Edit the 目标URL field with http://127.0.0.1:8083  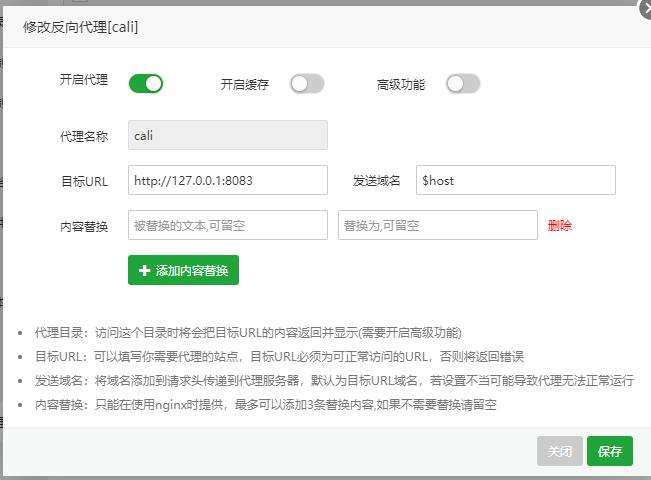[228, 180]
